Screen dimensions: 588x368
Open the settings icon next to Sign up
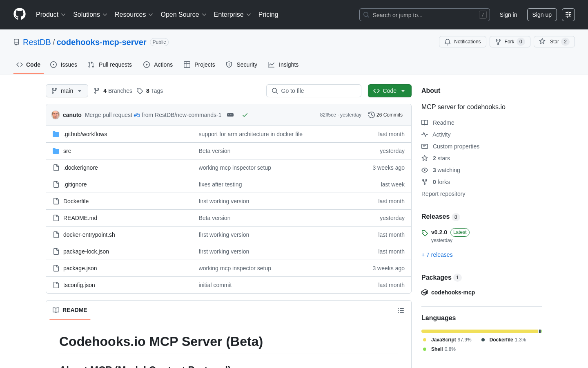[568, 15]
